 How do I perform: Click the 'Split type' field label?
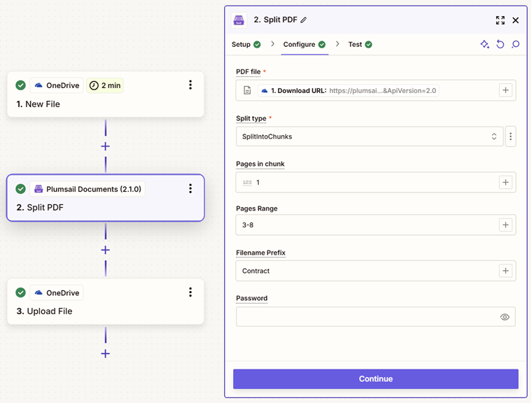pyautogui.click(x=251, y=118)
